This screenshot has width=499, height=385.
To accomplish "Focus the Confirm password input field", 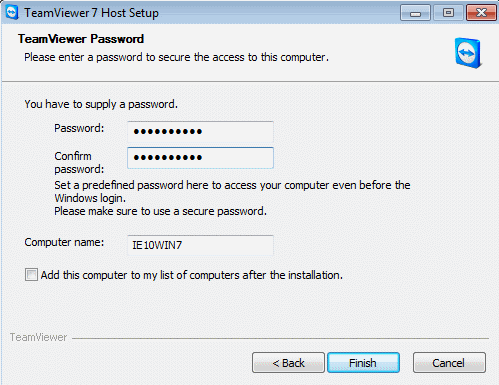I will pos(200,158).
